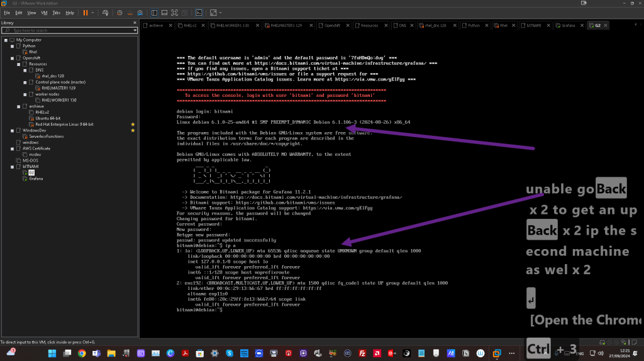The width and height of the screenshot is (644, 361).
Task: Open the View menu
Action: click(31, 13)
